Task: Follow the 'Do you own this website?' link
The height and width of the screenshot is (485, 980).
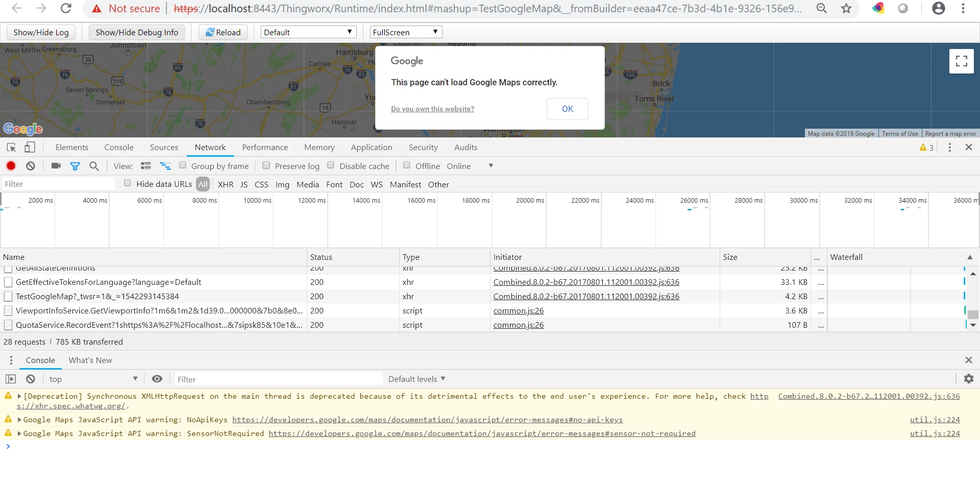Action: point(433,109)
